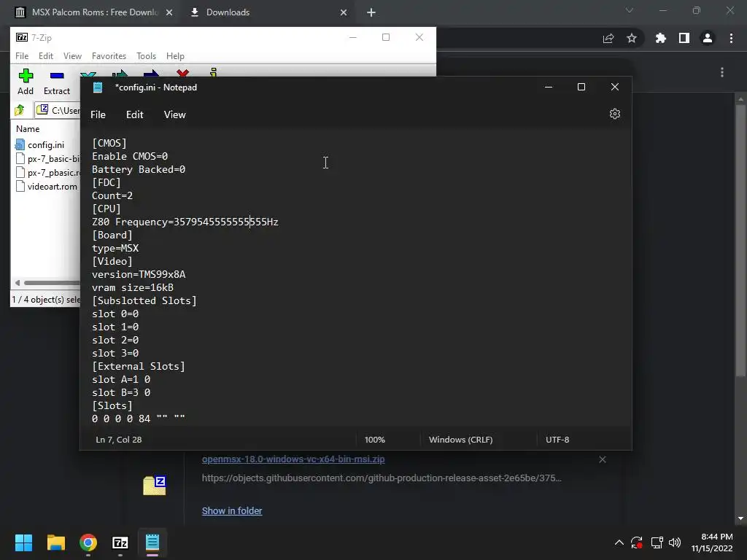
Task: Close the MSX Palcom Roms tab
Action: (x=169, y=13)
